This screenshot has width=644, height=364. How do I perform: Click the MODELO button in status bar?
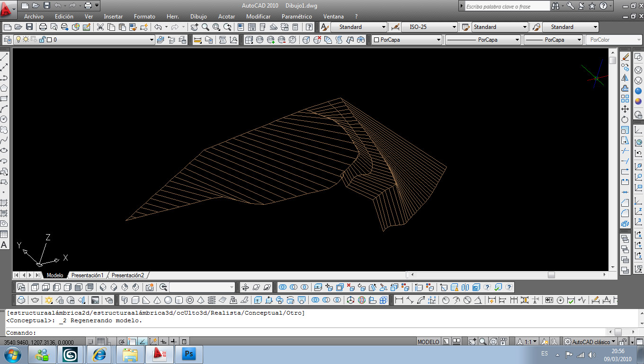pos(428,342)
